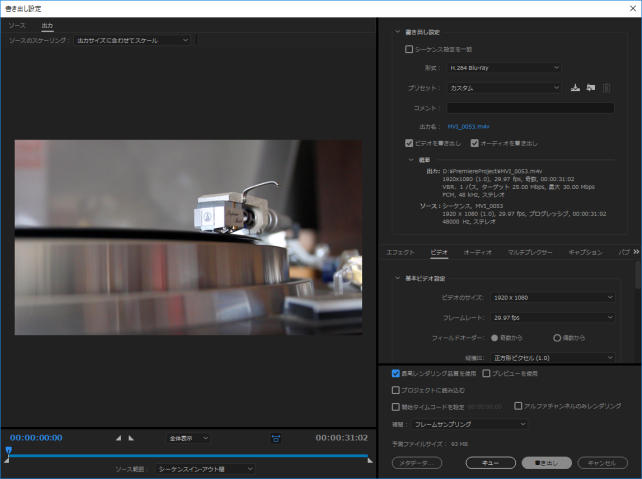Collapse the 概要 summary section
The width and height of the screenshot is (642, 479).
[x=410, y=158]
